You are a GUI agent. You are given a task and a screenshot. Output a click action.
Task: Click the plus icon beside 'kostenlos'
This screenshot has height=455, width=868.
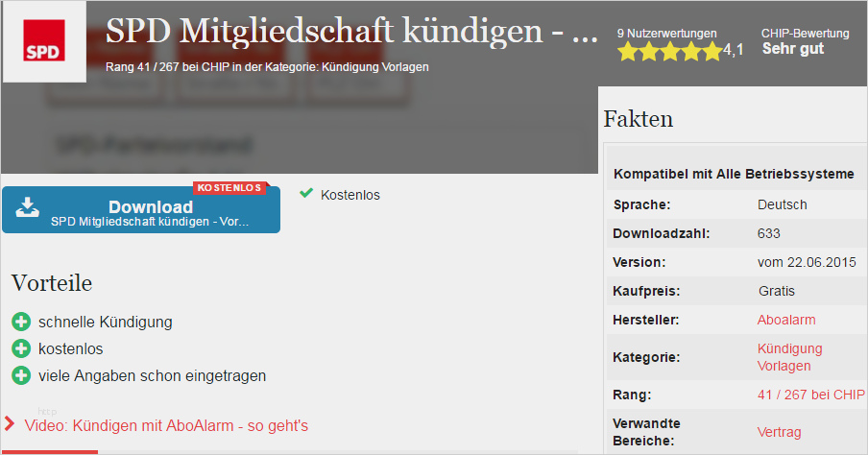click(21, 348)
